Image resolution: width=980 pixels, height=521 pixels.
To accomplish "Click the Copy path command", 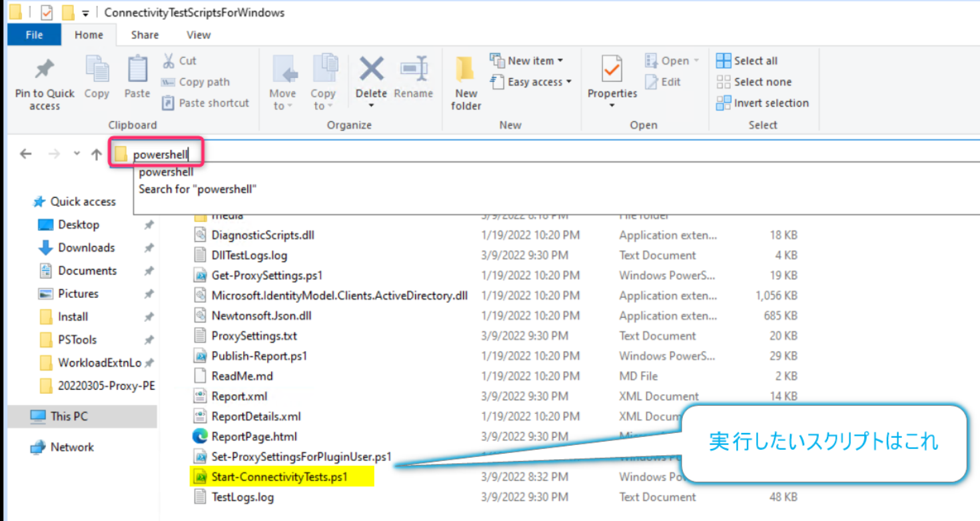I will coord(196,82).
